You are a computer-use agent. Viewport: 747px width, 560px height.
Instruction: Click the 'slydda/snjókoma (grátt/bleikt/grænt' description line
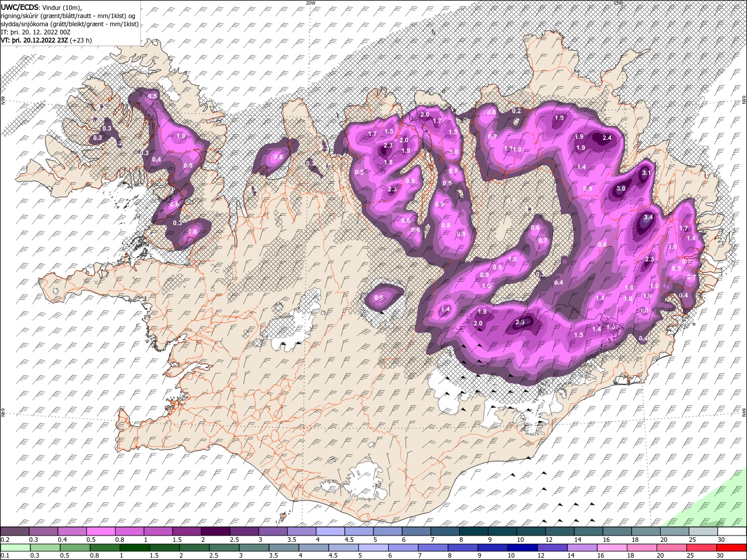(x=69, y=24)
